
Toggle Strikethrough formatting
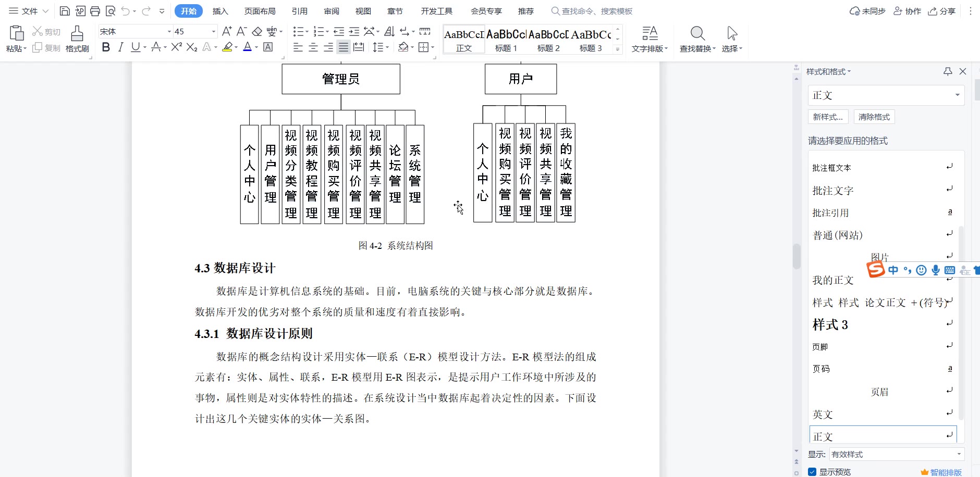coord(156,47)
